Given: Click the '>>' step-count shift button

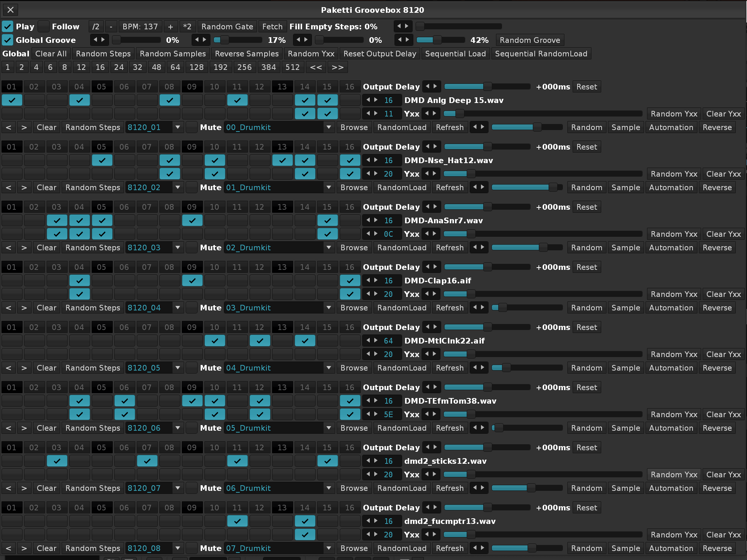Looking at the screenshot, I should (337, 67).
